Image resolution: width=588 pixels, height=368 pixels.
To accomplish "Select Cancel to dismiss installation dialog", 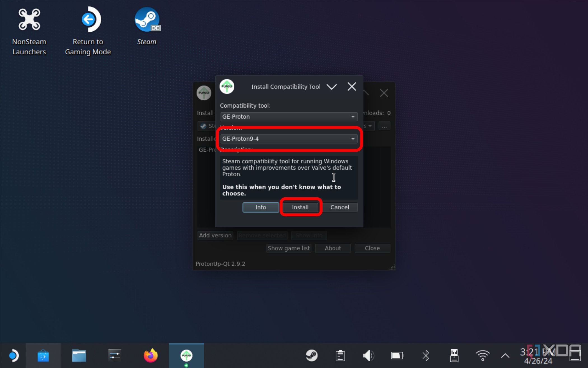I will click(x=340, y=207).
